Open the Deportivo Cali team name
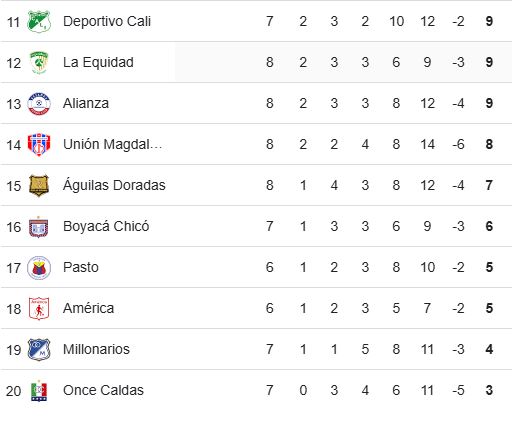Image resolution: width=512 pixels, height=421 pixels. [107, 21]
